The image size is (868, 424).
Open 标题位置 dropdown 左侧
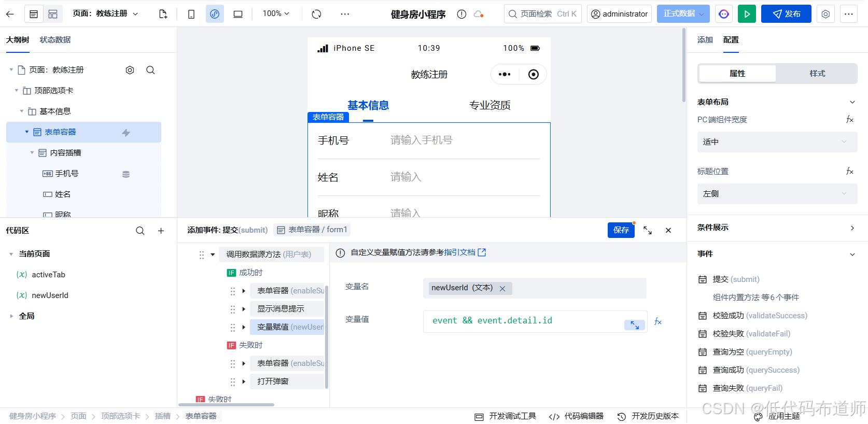777,194
